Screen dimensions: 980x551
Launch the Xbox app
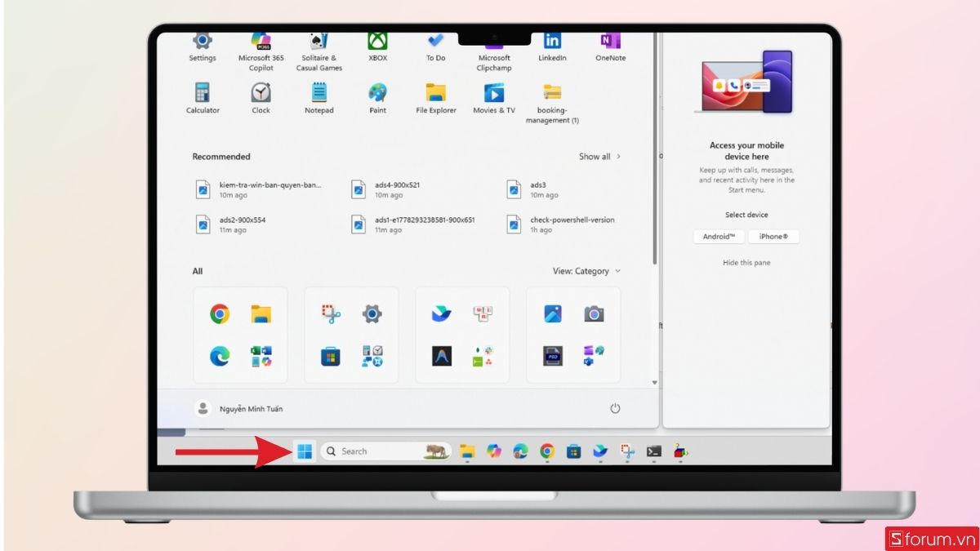pos(377,47)
